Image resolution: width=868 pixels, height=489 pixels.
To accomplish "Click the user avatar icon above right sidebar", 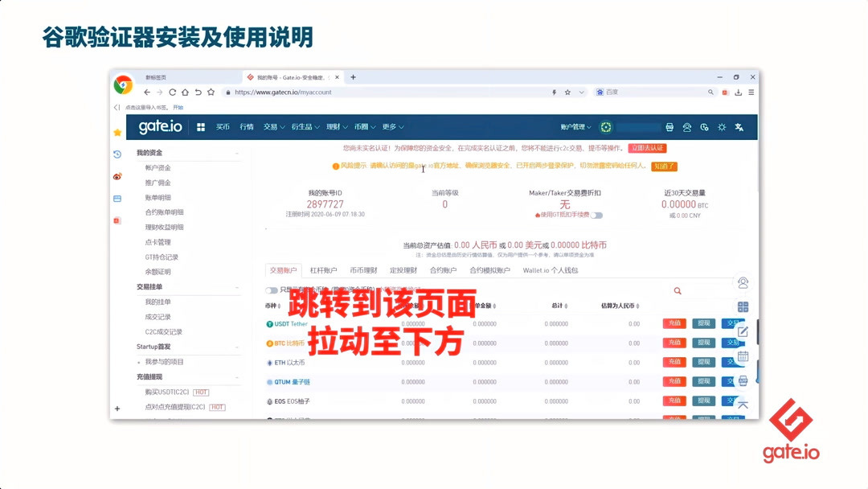I will point(743,282).
